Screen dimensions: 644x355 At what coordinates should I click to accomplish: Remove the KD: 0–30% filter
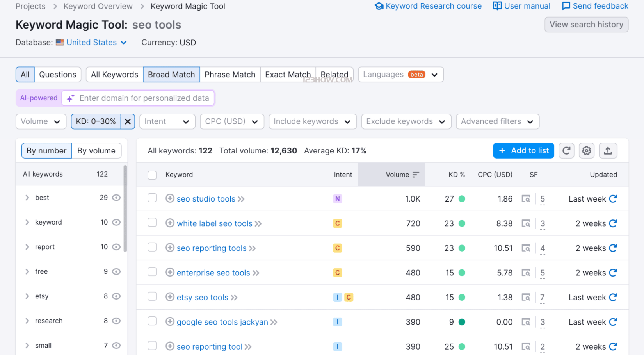pos(128,121)
